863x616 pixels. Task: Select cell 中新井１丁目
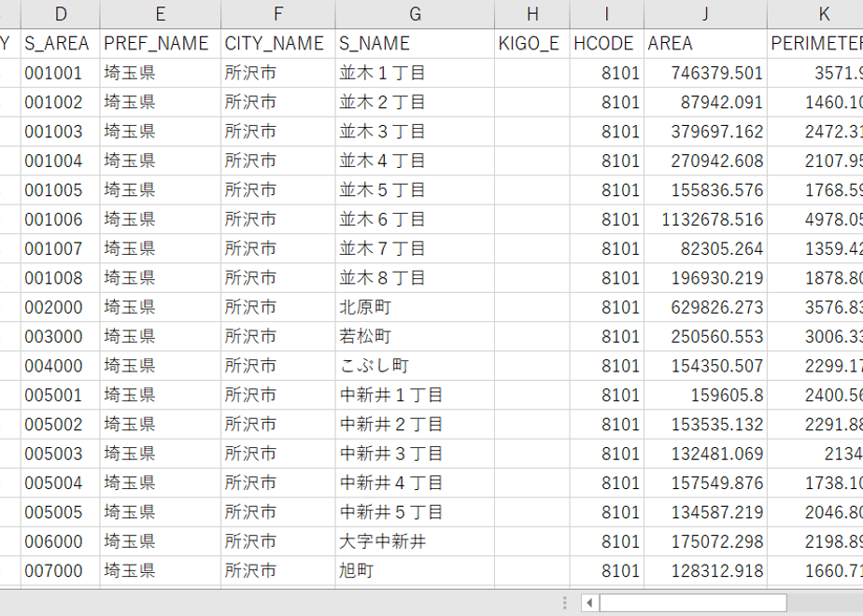[415, 395]
